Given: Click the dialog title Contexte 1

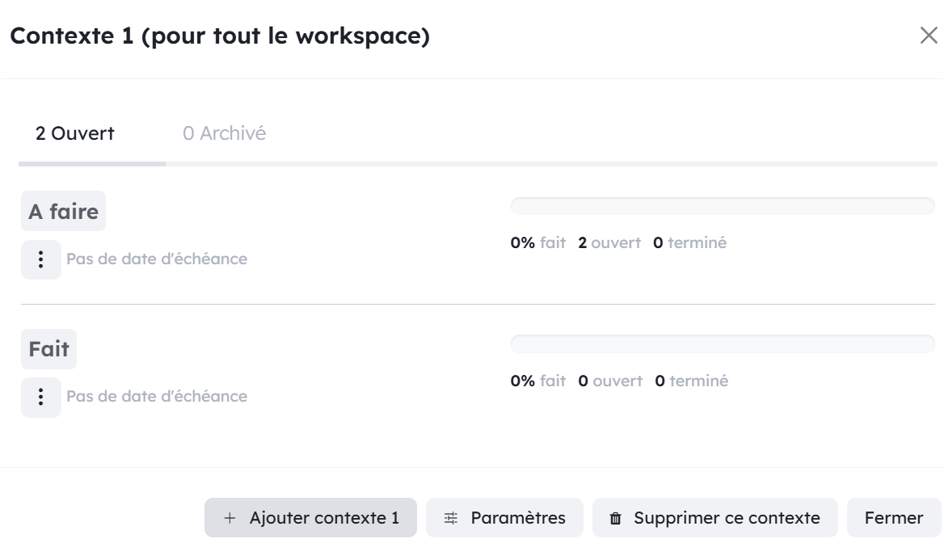Looking at the screenshot, I should [220, 36].
